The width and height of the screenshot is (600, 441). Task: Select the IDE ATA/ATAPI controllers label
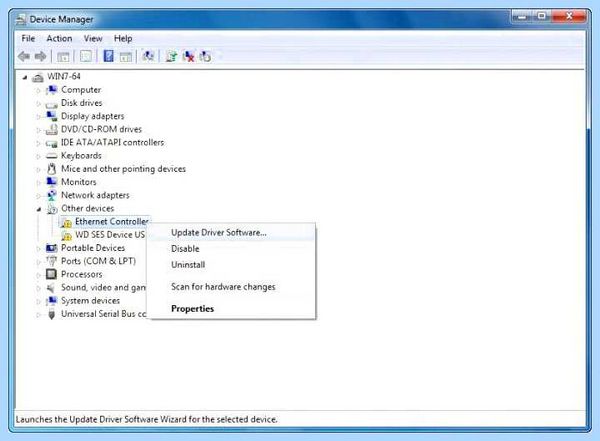click(x=112, y=142)
